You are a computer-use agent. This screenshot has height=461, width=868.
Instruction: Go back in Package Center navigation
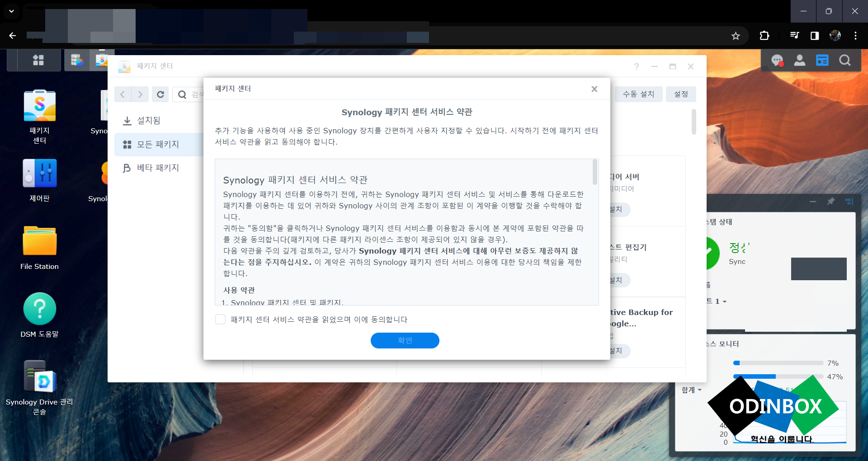pyautogui.click(x=123, y=94)
